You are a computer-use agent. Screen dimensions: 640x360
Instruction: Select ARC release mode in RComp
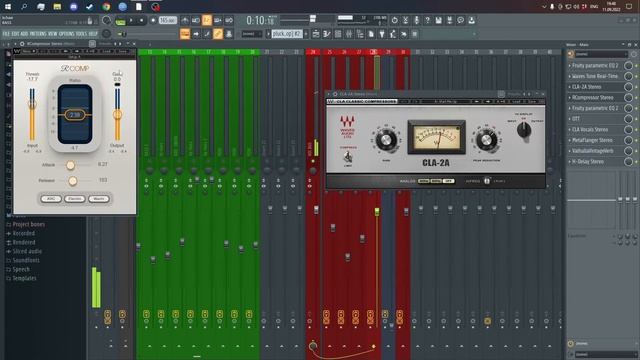[51, 199]
